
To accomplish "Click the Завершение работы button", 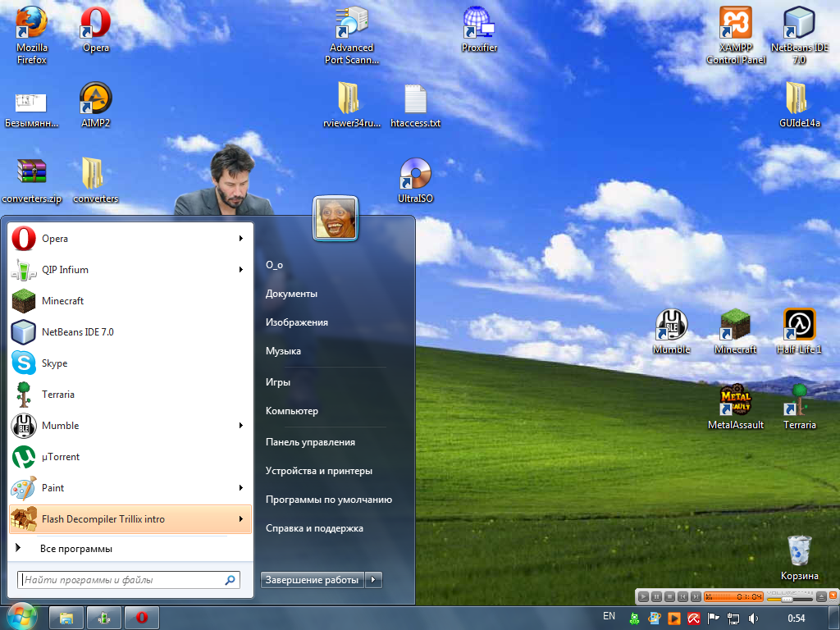I will coord(313,580).
